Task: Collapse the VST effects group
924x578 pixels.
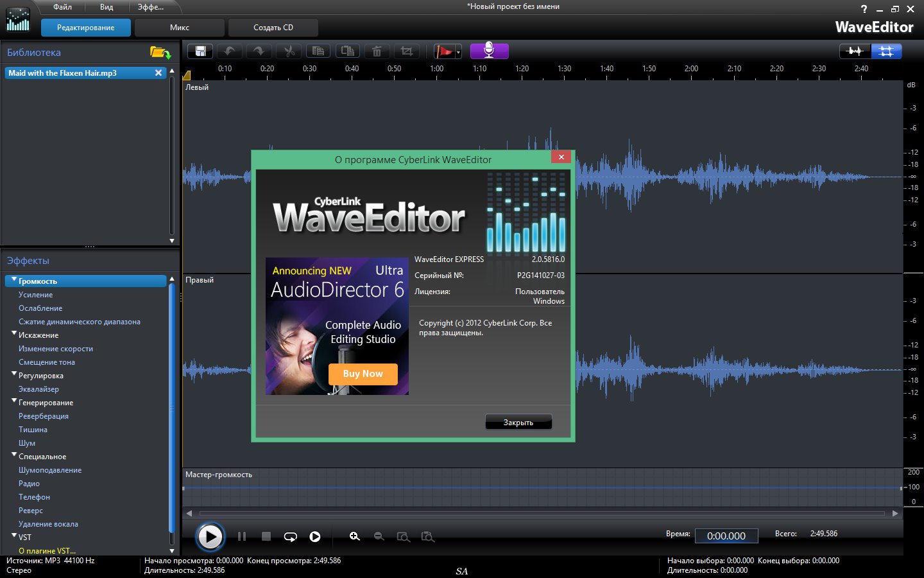Action: (x=14, y=536)
